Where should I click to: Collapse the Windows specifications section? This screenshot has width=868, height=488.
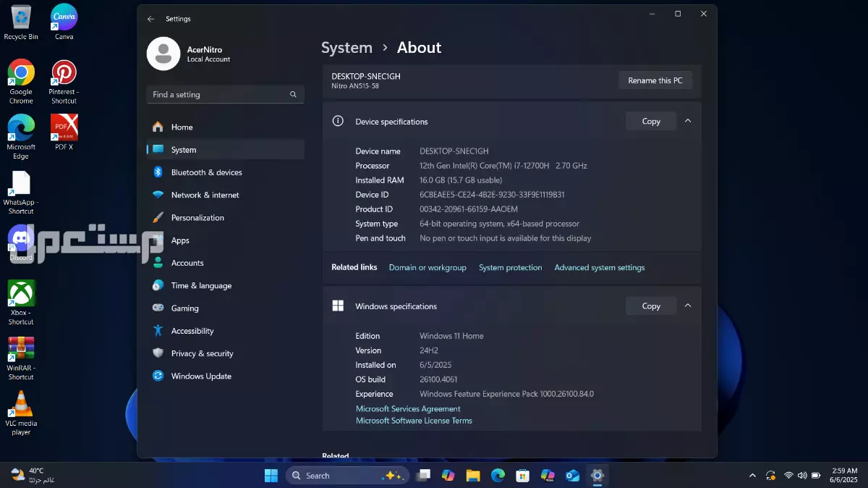pyautogui.click(x=688, y=306)
